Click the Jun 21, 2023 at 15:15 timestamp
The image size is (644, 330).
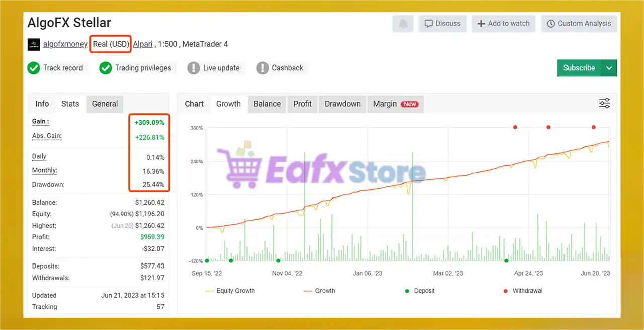click(133, 295)
